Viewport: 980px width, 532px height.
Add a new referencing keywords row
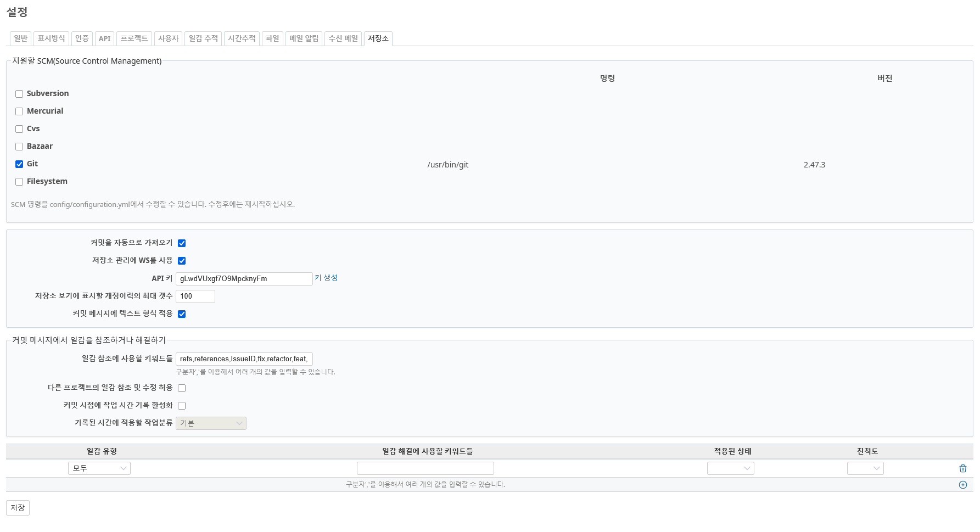(x=962, y=484)
